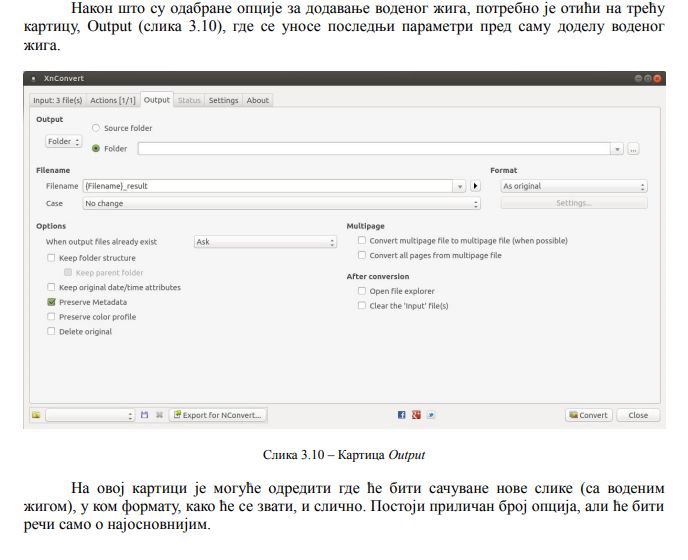This screenshot has width=688, height=560.
Task: Click Export for NConvert button
Action: pos(218,415)
